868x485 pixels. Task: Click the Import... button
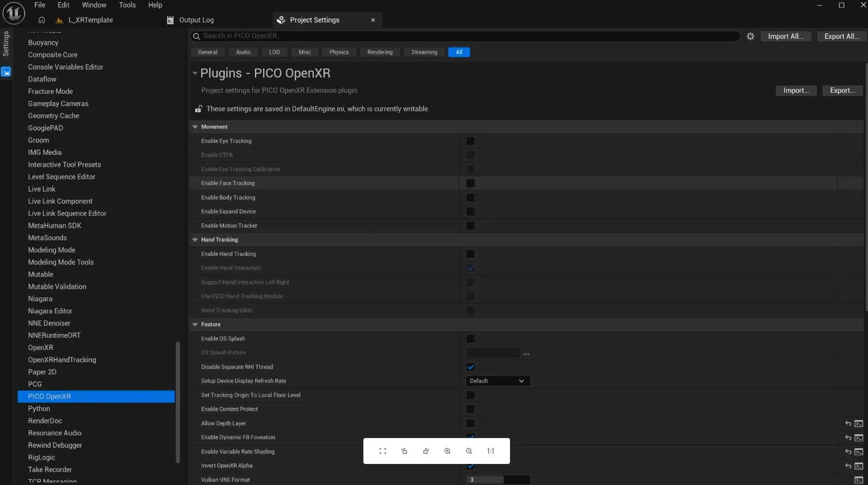click(796, 91)
